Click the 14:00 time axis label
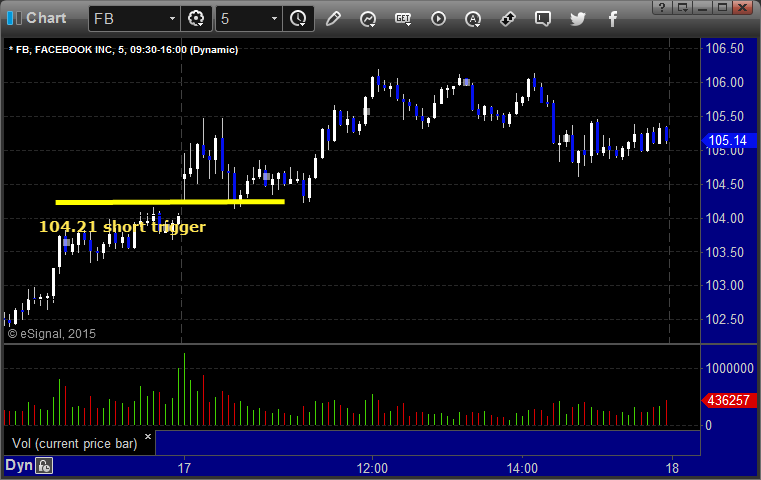Viewport: 761px width, 480px height. 522,468
